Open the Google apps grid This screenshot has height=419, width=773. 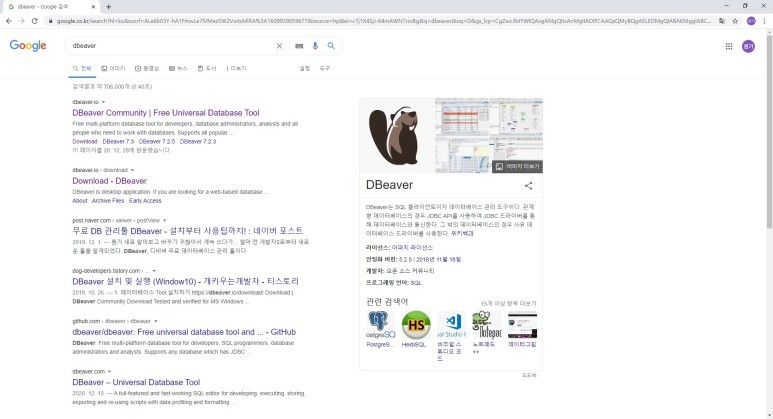click(x=729, y=46)
